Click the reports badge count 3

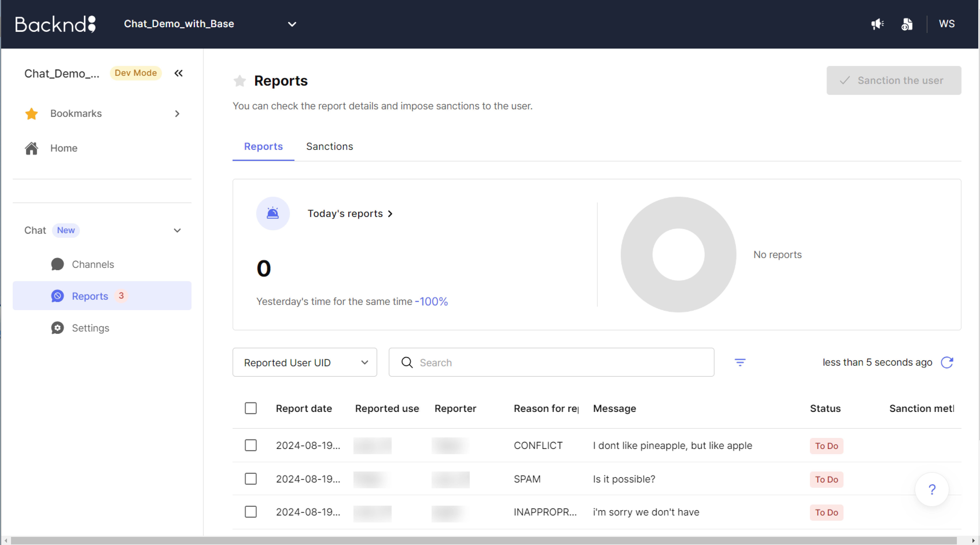(121, 296)
